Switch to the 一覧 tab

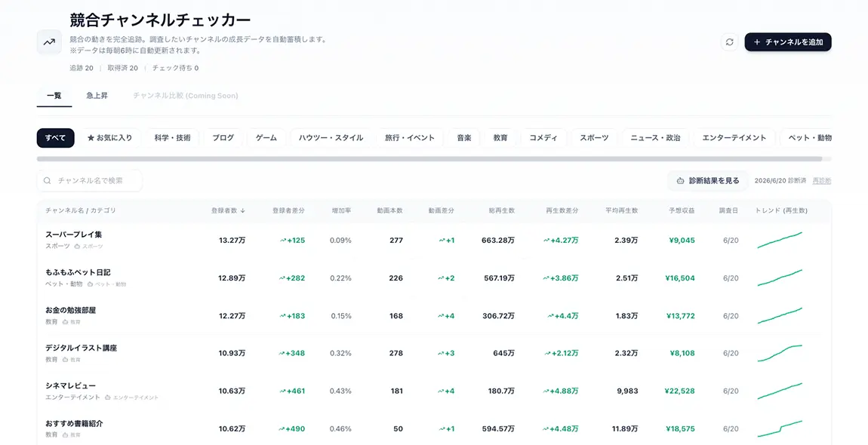point(54,96)
